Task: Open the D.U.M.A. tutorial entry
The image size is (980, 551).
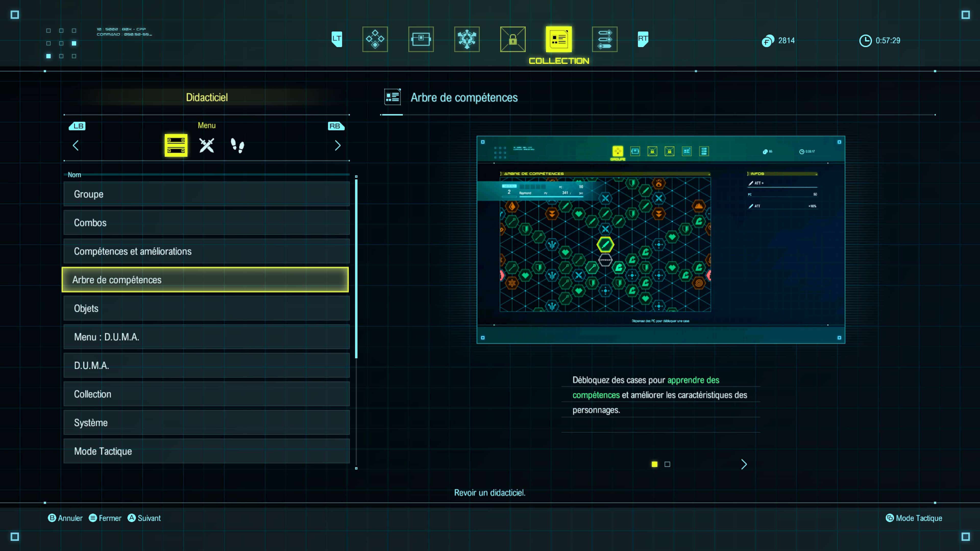Action: pos(206,366)
